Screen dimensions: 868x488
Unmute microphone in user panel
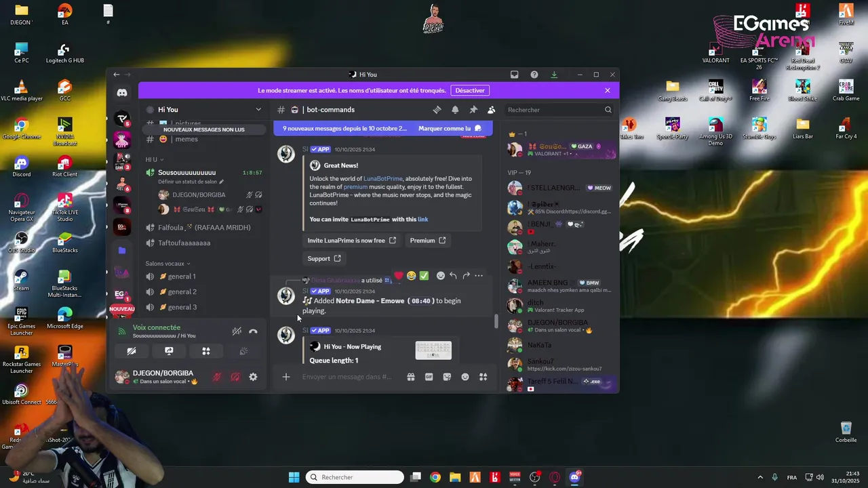pos(217,377)
